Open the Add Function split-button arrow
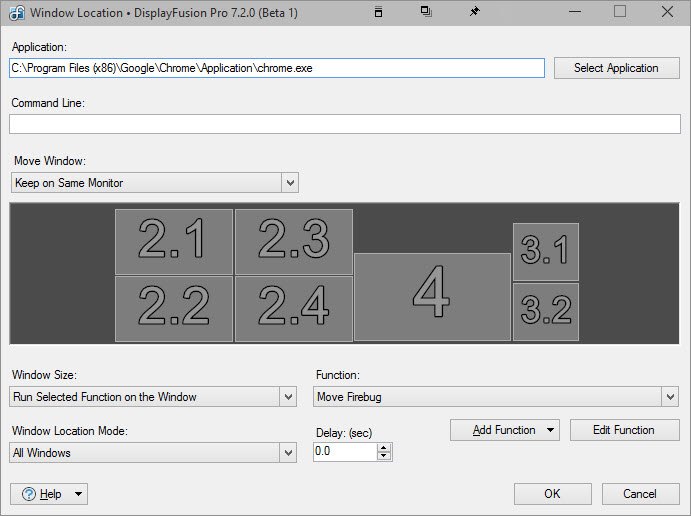This screenshot has height=516, width=691. 550,430
